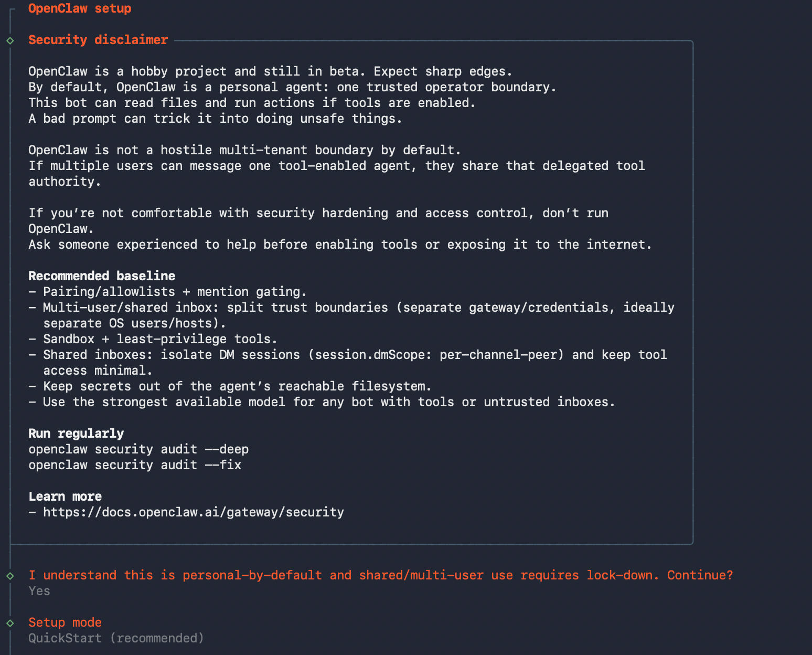Click the openclaw security audit --fix command
Screen dimensions: 812x655
click(135, 465)
